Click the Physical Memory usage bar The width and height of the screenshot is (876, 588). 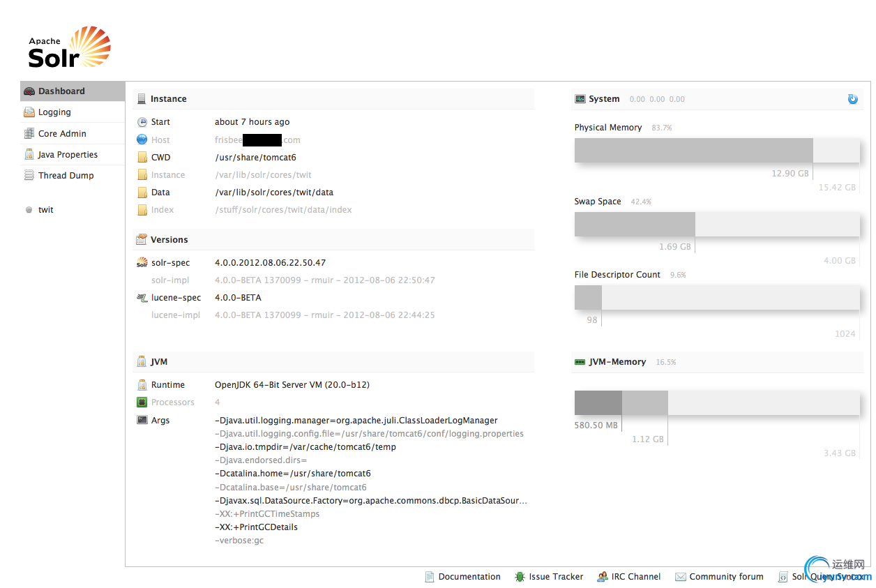pyautogui.click(x=717, y=151)
